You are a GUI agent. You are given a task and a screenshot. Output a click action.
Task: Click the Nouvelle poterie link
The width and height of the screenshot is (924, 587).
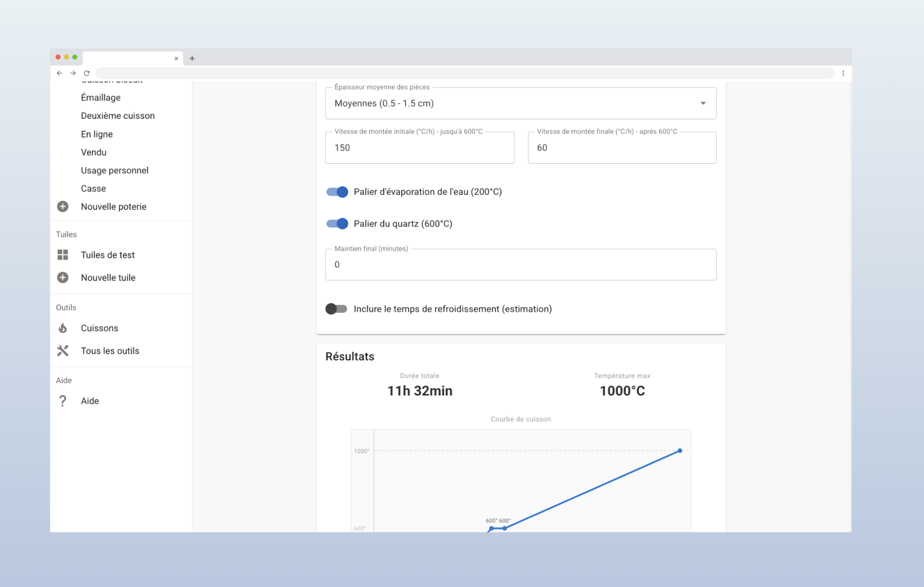[x=114, y=207]
